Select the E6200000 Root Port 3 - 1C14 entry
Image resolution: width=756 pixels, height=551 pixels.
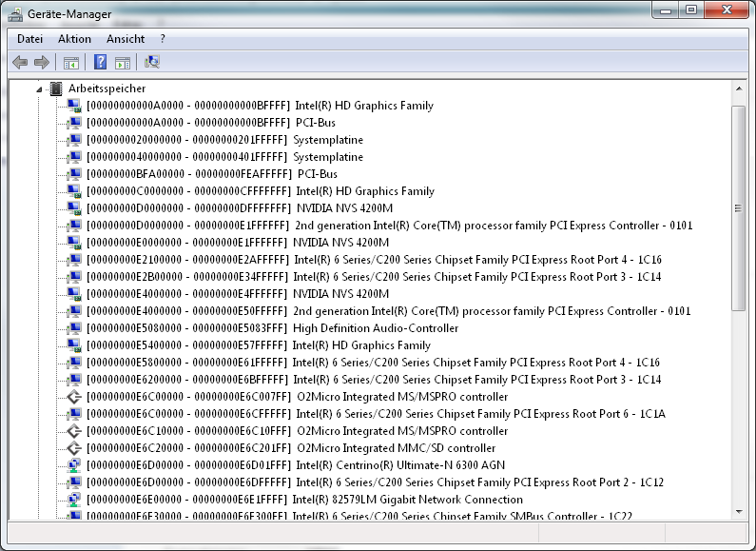click(x=374, y=380)
